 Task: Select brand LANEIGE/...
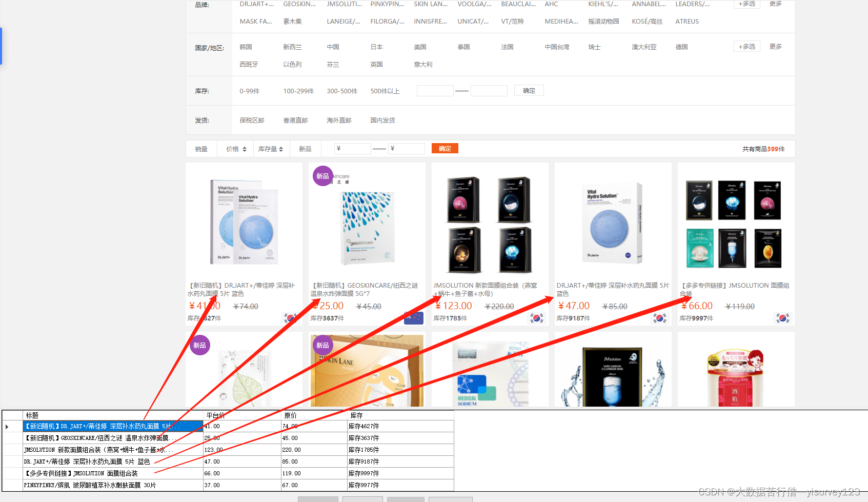[x=344, y=22]
